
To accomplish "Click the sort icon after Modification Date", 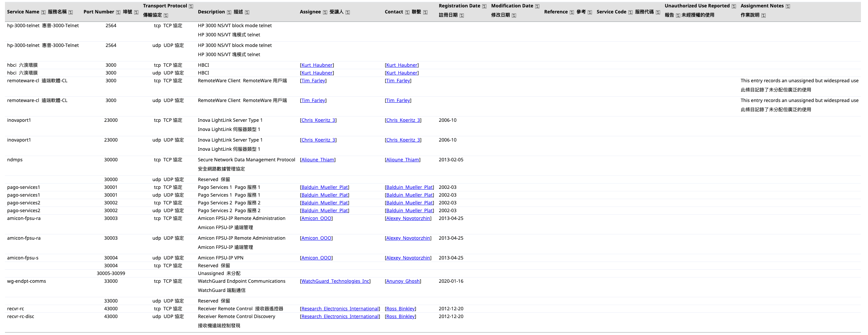I will [x=537, y=6].
